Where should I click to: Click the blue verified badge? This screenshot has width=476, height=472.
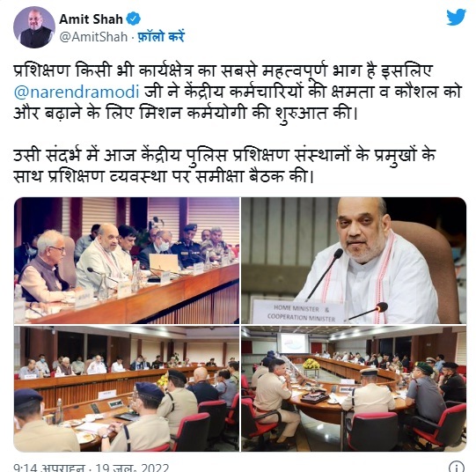(133, 18)
